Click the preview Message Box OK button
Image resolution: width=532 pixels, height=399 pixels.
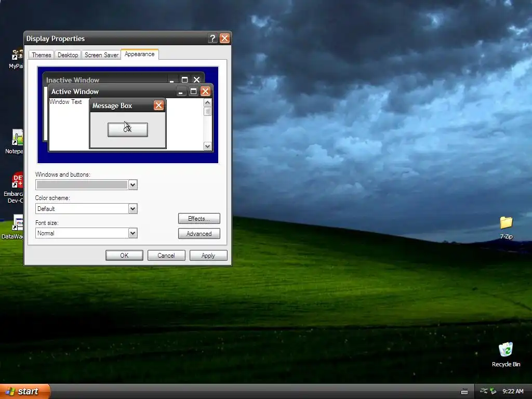click(x=128, y=129)
